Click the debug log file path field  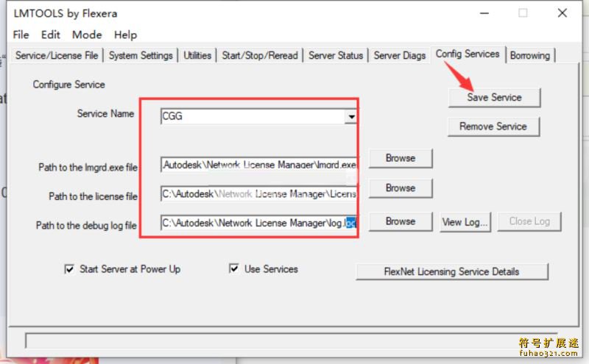click(x=259, y=223)
